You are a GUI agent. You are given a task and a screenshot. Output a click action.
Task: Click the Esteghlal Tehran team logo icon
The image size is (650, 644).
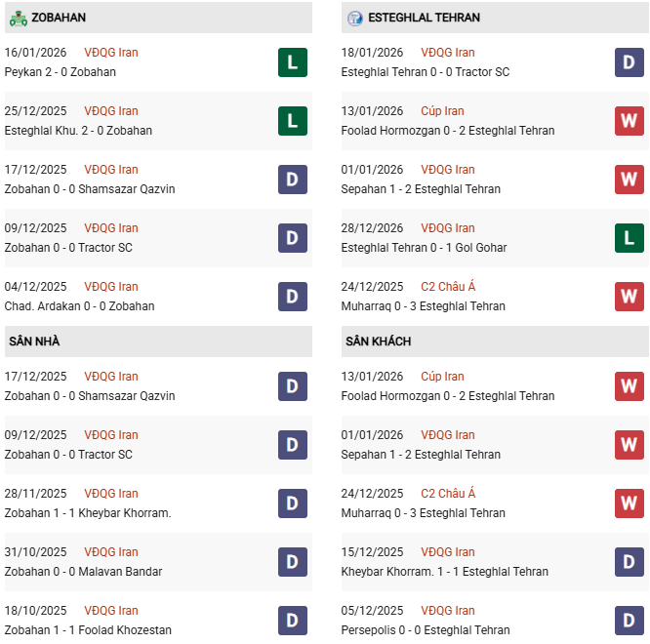[354, 18]
